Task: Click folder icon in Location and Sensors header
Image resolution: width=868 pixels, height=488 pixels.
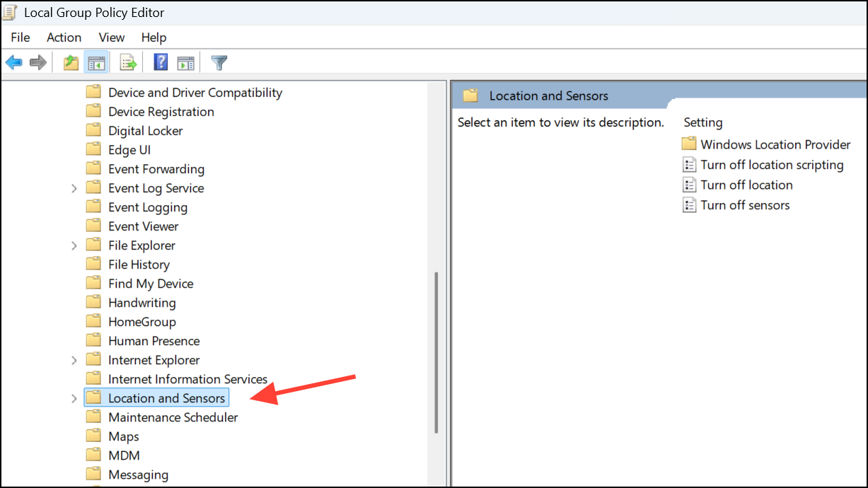Action: point(470,95)
